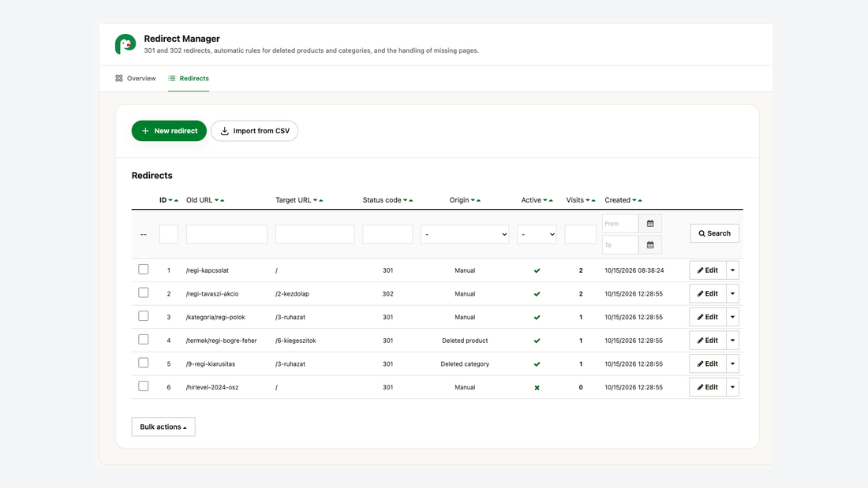The height and width of the screenshot is (488, 868).
Task: Click the /2-kezdolap target URL cell
Action: click(x=292, y=294)
